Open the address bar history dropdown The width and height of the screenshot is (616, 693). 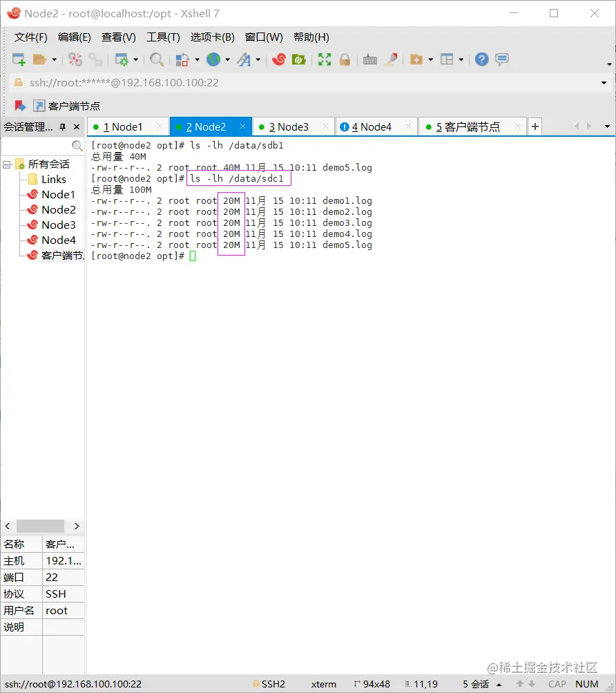point(604,83)
